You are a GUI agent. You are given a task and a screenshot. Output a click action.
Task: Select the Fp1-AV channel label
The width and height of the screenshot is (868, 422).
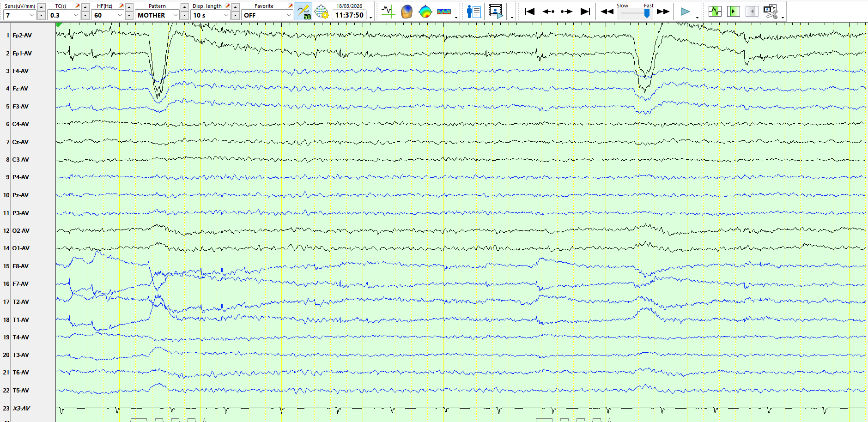pyautogui.click(x=22, y=54)
